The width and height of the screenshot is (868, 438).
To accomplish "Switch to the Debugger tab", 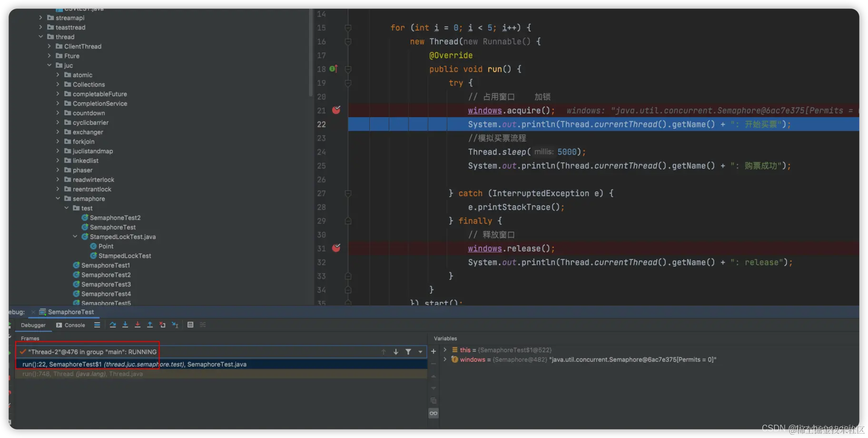I will click(x=33, y=325).
